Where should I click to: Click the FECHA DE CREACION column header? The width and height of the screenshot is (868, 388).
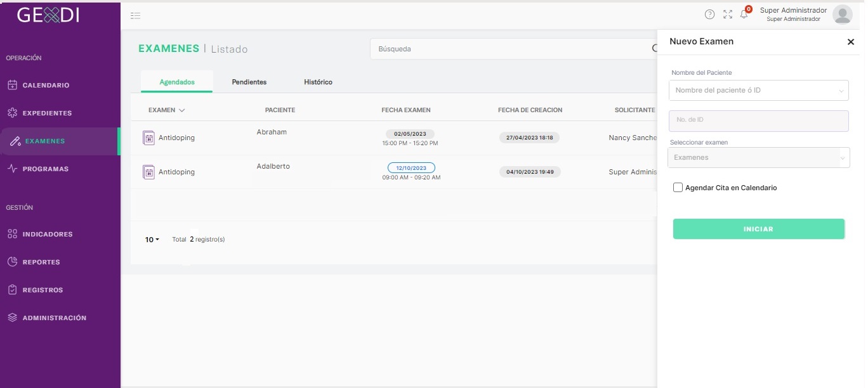(530, 110)
